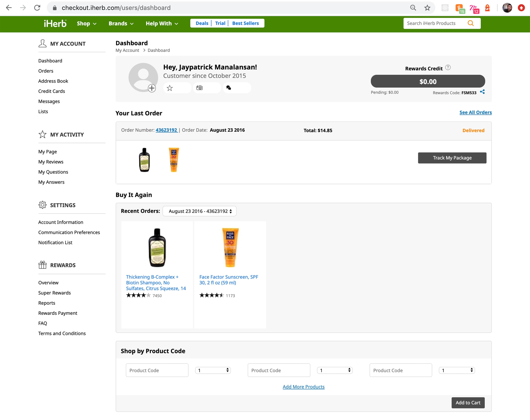The image size is (530, 420).
Task: Expand the Shop menu
Action: click(87, 24)
